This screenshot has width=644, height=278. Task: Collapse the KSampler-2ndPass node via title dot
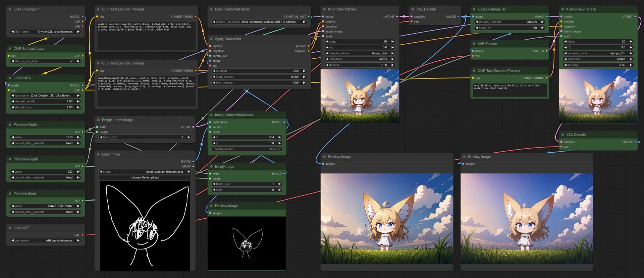click(562, 9)
